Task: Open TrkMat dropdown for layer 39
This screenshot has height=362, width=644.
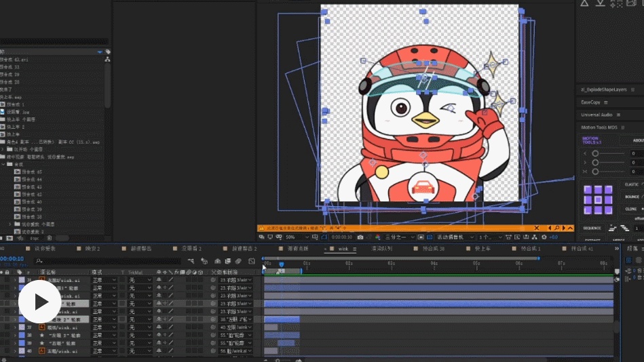Action: coord(140,343)
